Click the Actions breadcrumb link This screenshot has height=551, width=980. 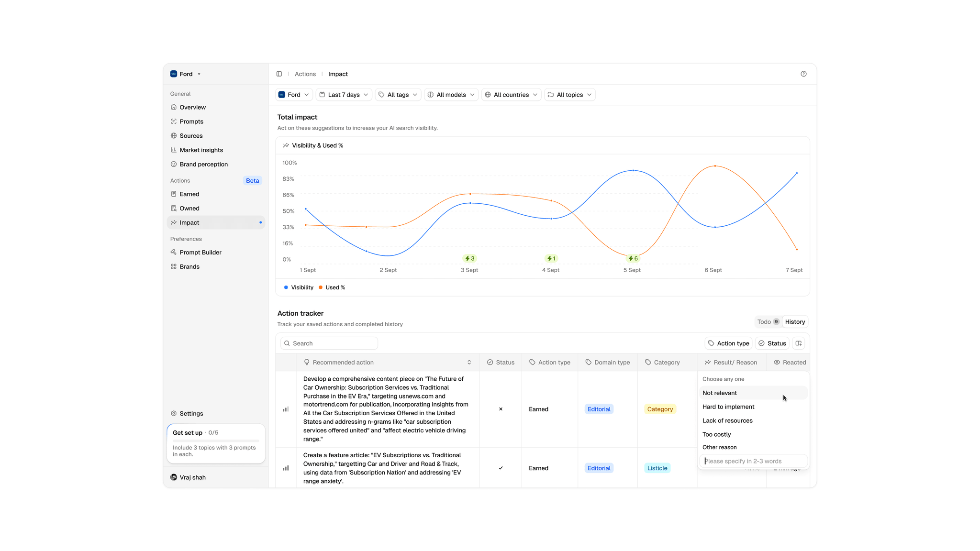(305, 74)
